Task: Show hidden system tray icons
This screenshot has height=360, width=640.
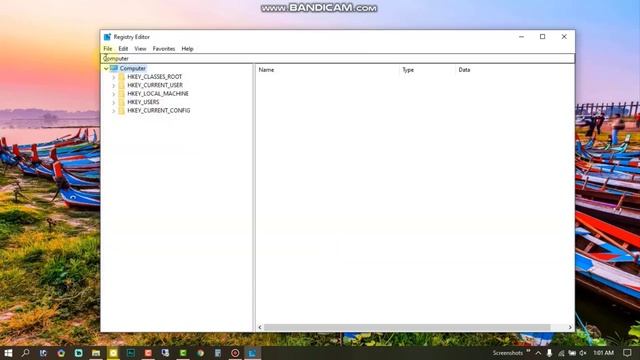Action: (538, 353)
